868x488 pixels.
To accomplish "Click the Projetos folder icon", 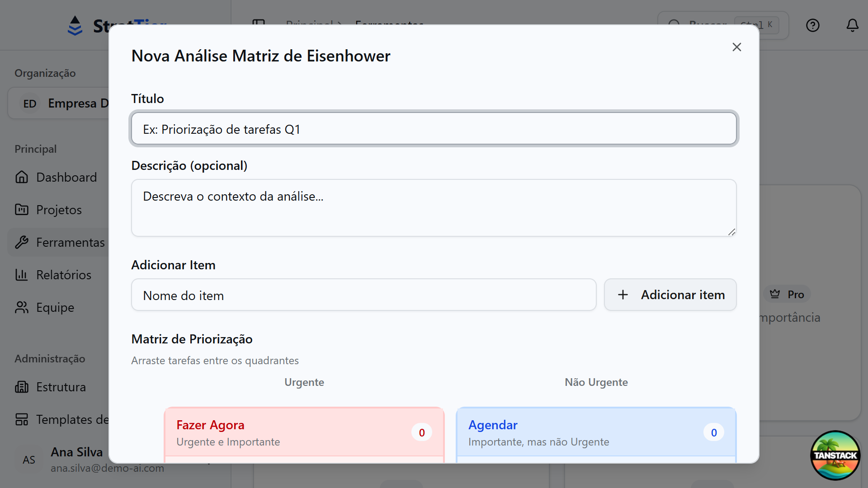I will coord(22,210).
